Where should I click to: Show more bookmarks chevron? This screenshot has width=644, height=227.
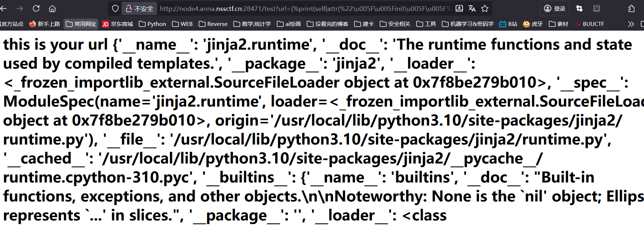pos(631,24)
